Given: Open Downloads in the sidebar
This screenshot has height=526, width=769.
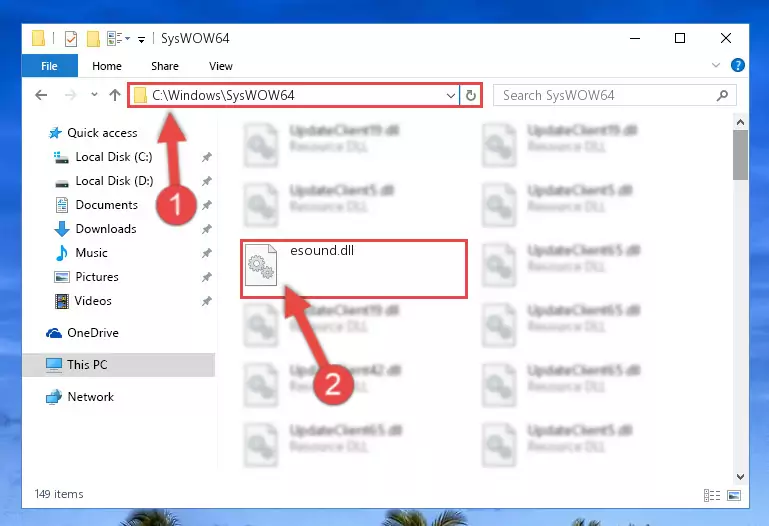Looking at the screenshot, I should pyautogui.click(x=106, y=229).
